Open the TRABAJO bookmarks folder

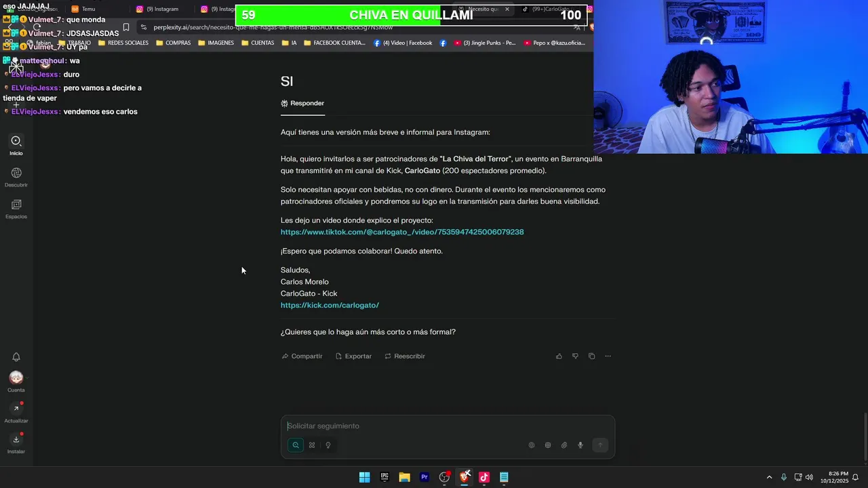(x=73, y=43)
